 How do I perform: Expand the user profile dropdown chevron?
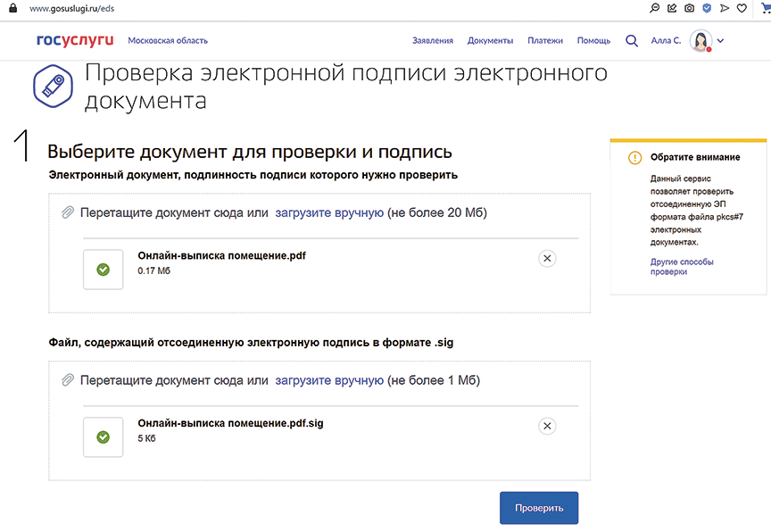721,41
